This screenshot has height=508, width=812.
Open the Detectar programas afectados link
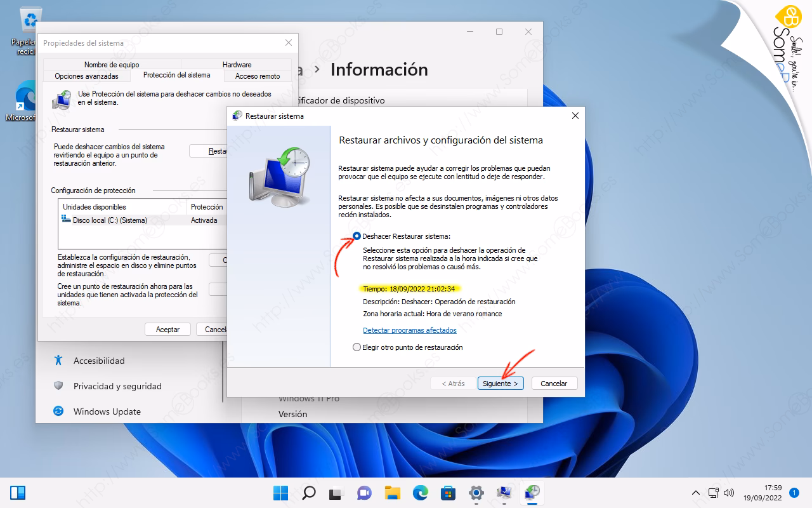[410, 330]
